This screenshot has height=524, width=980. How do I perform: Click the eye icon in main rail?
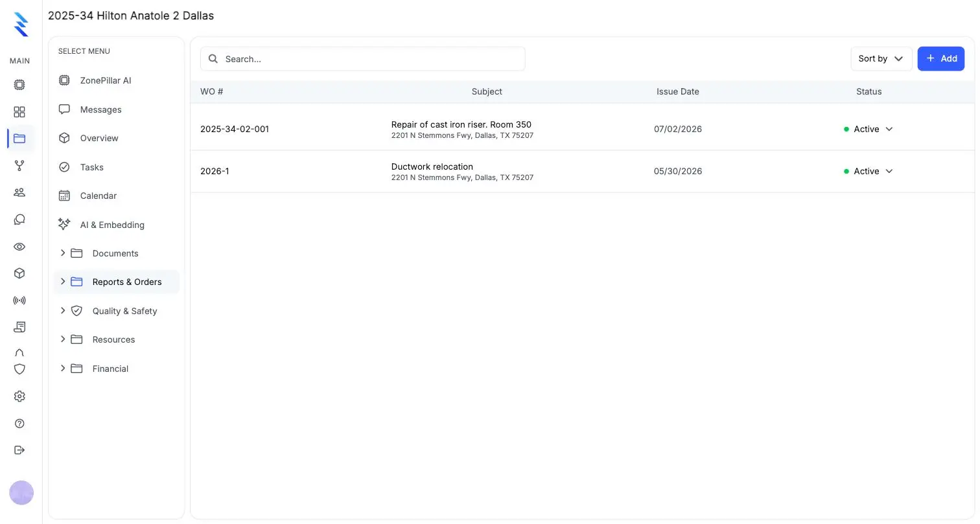(x=19, y=247)
